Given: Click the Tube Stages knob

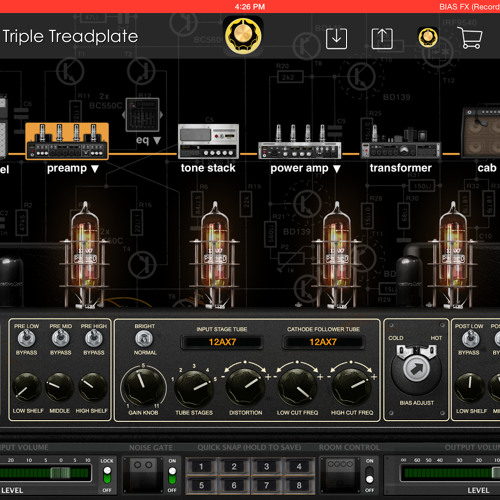Looking at the screenshot, I should point(194,388).
